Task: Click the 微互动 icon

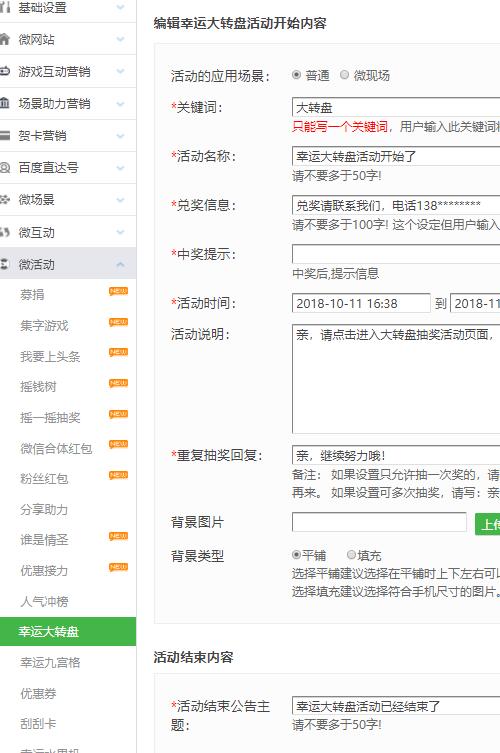Action: click(5, 232)
